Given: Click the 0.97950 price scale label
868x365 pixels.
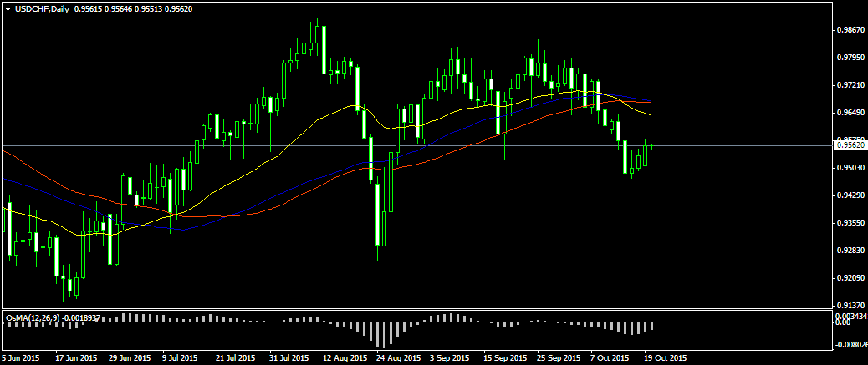Looking at the screenshot, I should point(848,58).
